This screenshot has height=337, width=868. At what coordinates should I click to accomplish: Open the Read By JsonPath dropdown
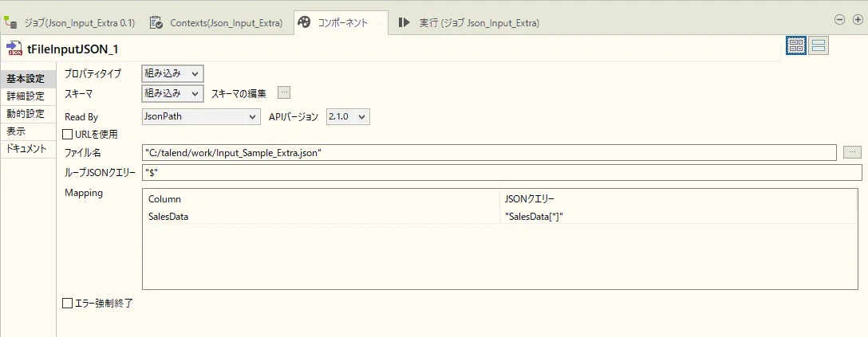201,116
